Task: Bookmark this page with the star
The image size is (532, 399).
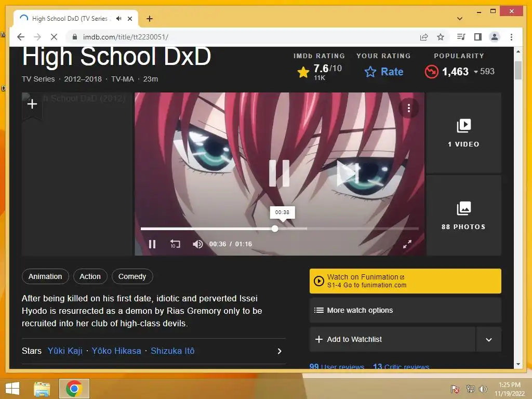Action: [x=441, y=37]
